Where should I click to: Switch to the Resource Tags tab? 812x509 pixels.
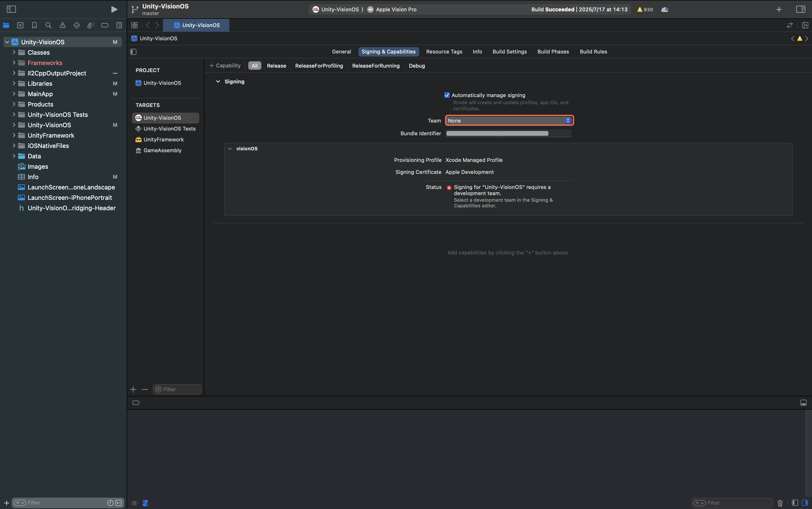[444, 52]
